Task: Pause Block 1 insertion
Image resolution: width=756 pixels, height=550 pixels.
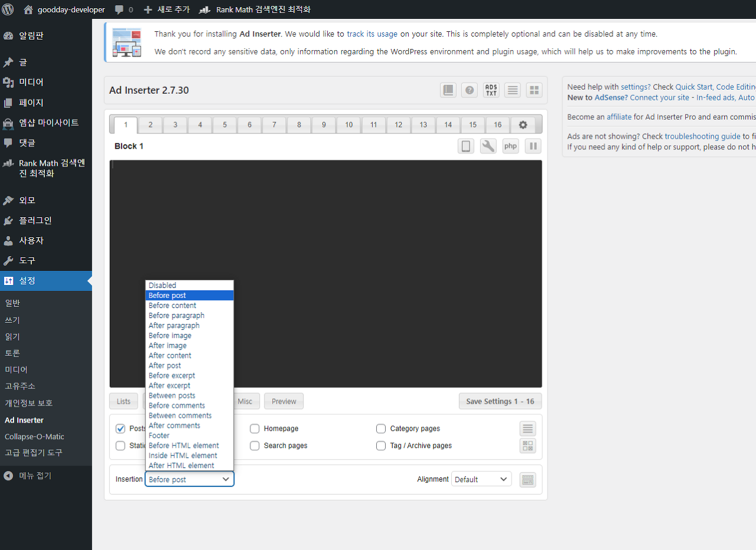Action: [533, 146]
